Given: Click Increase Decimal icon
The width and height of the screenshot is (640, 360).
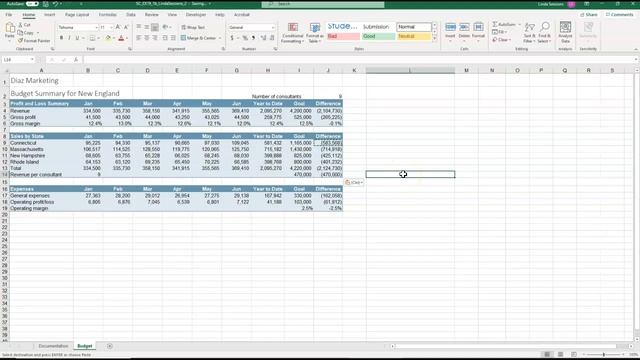Looking at the screenshot, I should point(263,38).
